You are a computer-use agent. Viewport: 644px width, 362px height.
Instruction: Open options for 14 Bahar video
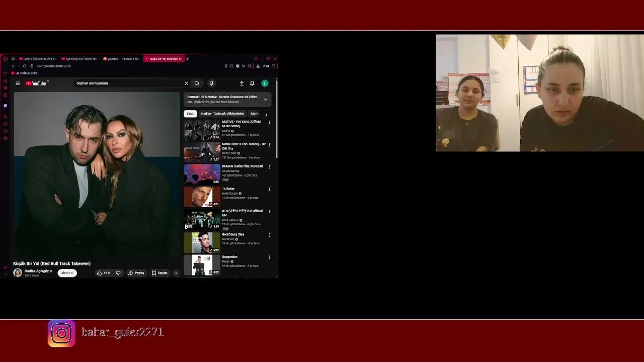[x=269, y=190]
